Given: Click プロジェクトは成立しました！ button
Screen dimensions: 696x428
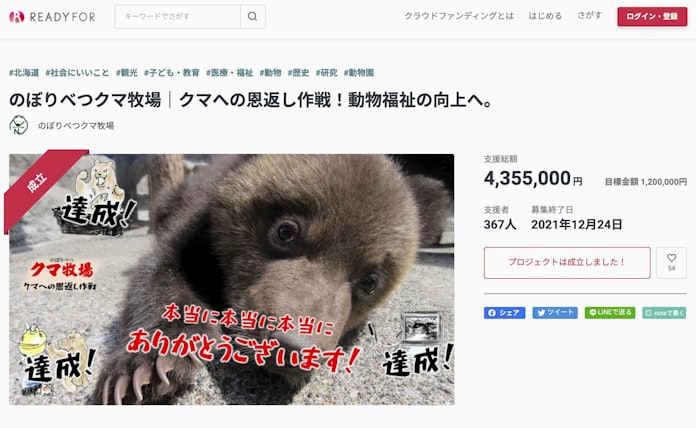Looking at the screenshot, I should 567,262.
